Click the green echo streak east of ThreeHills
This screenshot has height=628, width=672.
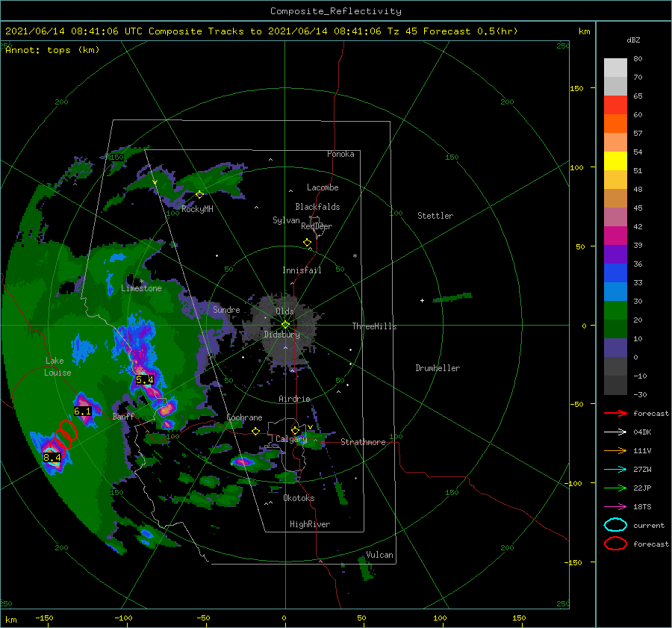click(x=452, y=297)
